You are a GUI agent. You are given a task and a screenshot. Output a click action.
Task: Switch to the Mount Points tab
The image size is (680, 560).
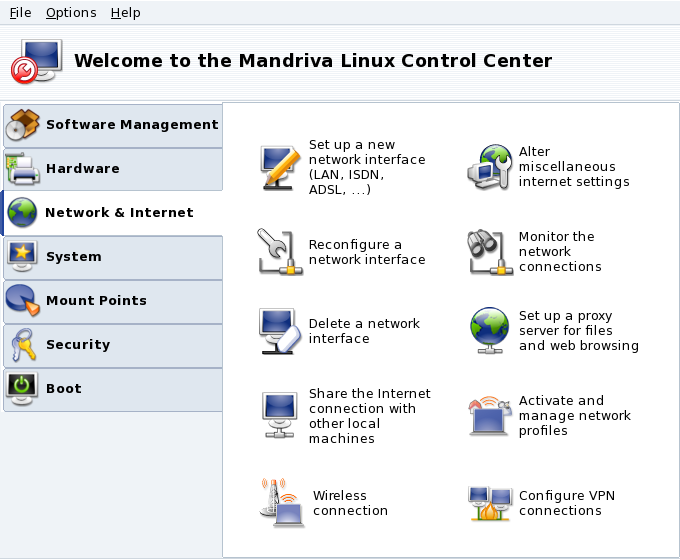(112, 301)
